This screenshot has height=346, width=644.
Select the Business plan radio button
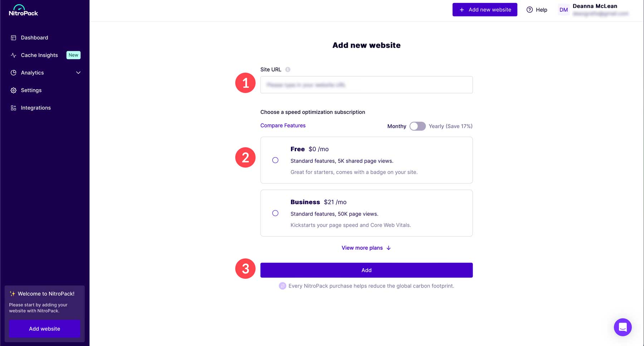tap(275, 213)
